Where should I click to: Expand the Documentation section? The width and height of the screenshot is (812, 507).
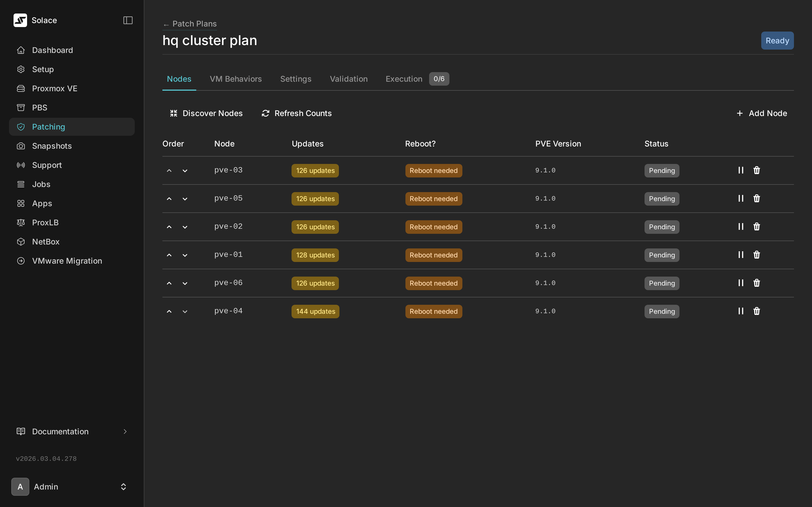coord(125,431)
